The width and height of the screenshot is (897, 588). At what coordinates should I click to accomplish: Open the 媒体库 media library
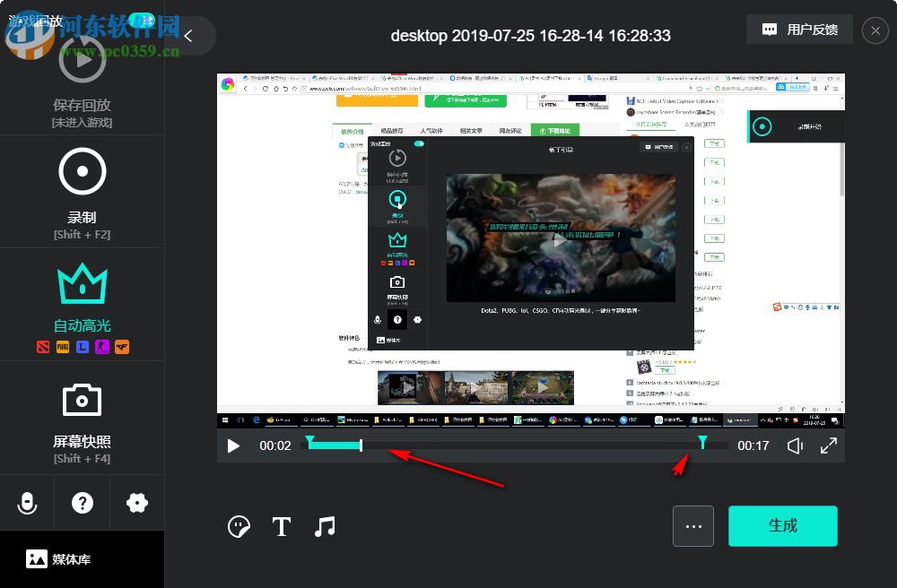click(x=58, y=558)
